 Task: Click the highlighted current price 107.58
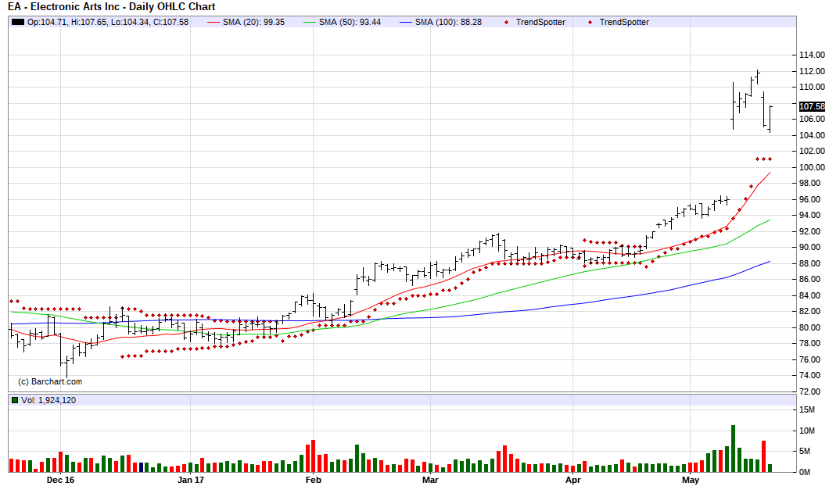[812, 106]
